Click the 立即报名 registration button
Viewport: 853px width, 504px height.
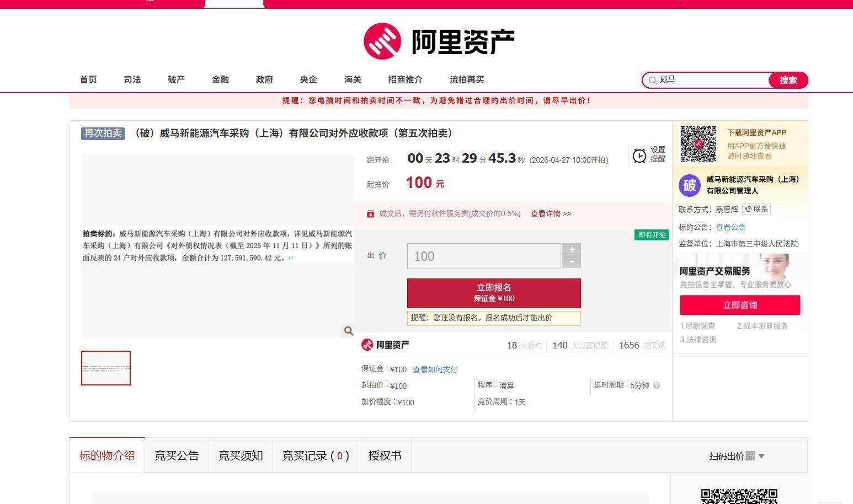[494, 293]
